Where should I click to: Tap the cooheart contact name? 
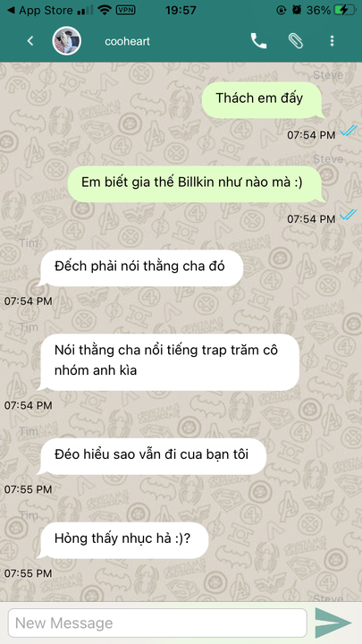(x=127, y=41)
